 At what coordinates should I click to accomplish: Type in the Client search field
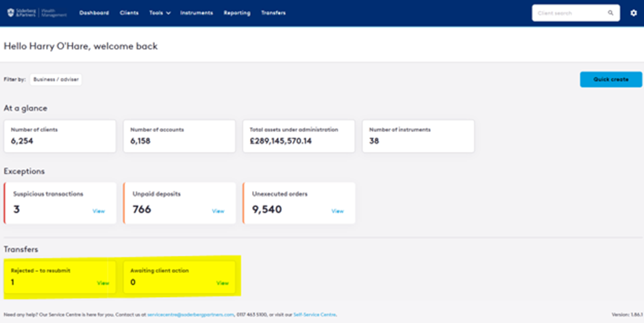tap(568, 13)
